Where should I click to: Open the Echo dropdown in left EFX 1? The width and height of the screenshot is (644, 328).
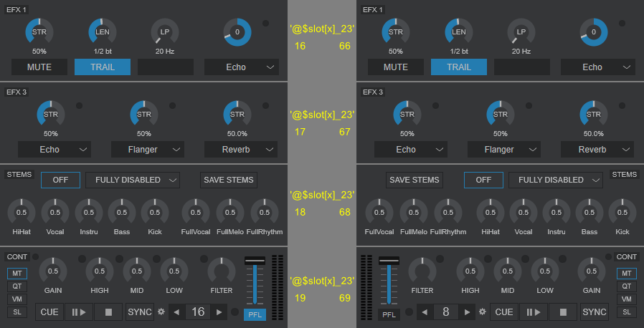click(x=241, y=67)
